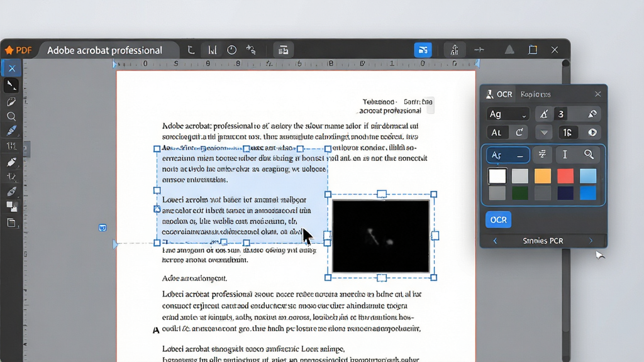Screen dimensions: 644x362
Task: Select the column text tool in left toolbar
Action: pyautogui.click(x=11, y=146)
